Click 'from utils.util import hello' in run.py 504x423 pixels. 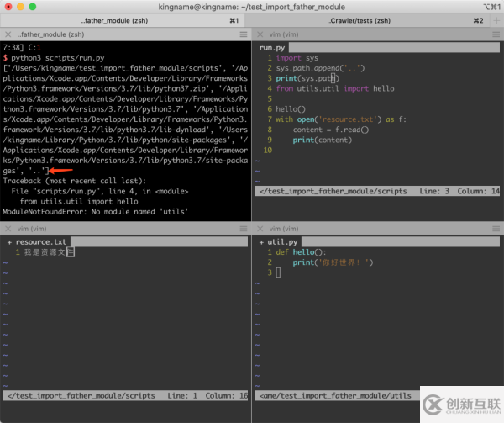point(335,89)
